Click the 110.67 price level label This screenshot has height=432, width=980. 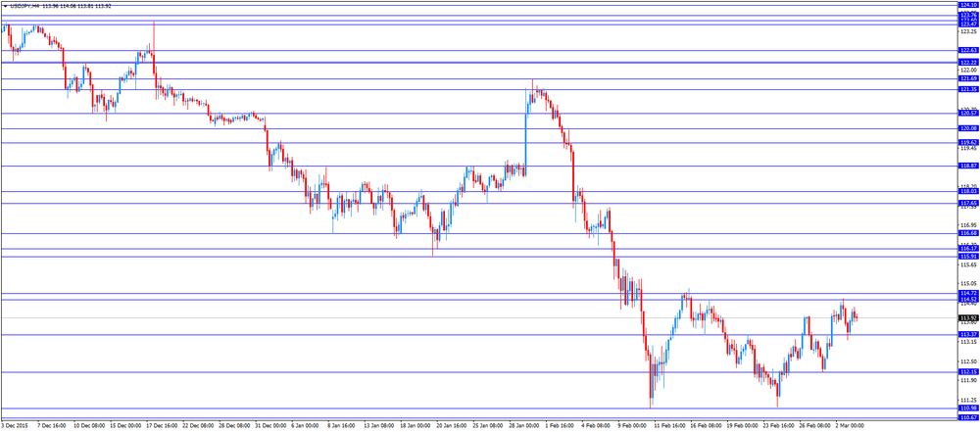pyautogui.click(x=969, y=417)
